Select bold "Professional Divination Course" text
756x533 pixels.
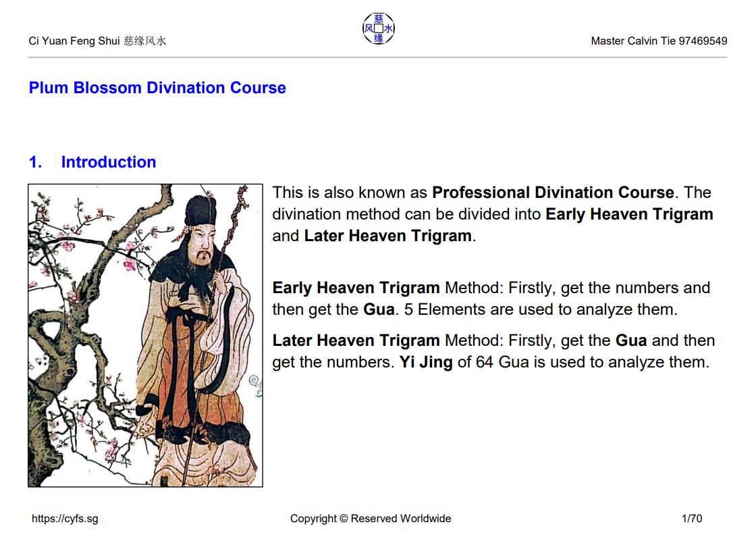coord(553,193)
